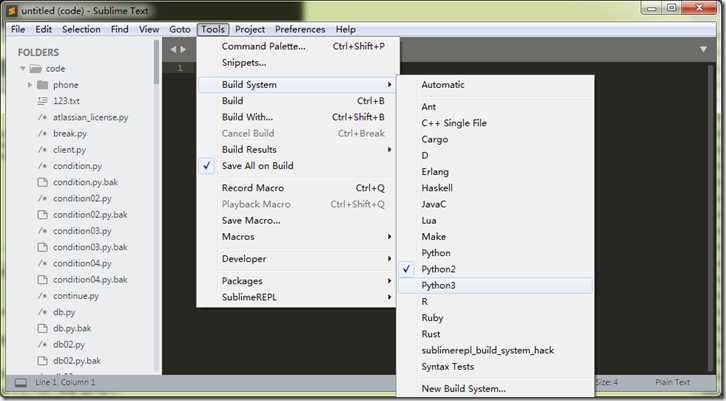Open the Help menu
Image resolution: width=726 pixels, height=401 pixels.
(345, 29)
